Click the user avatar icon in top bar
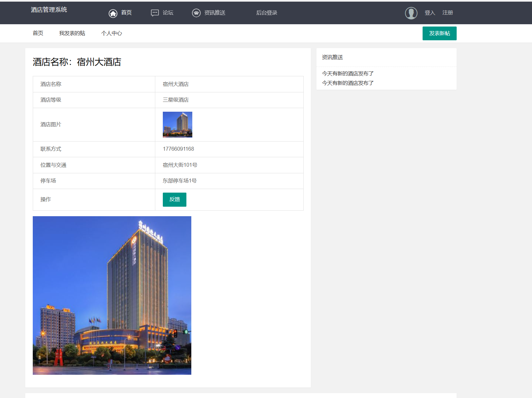The image size is (532, 398). tap(411, 13)
